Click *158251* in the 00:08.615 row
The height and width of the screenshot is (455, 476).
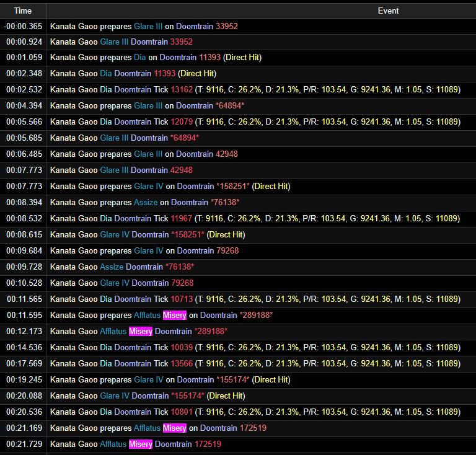188,234
